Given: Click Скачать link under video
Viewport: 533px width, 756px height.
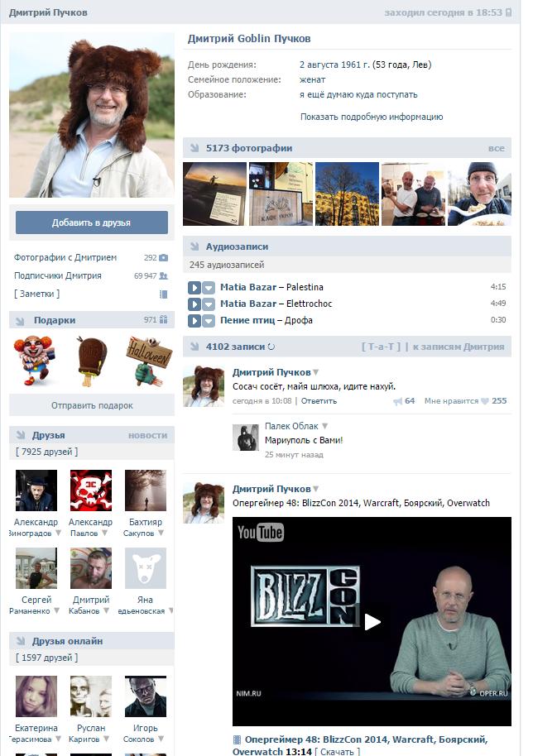Looking at the screenshot, I should [x=337, y=752].
